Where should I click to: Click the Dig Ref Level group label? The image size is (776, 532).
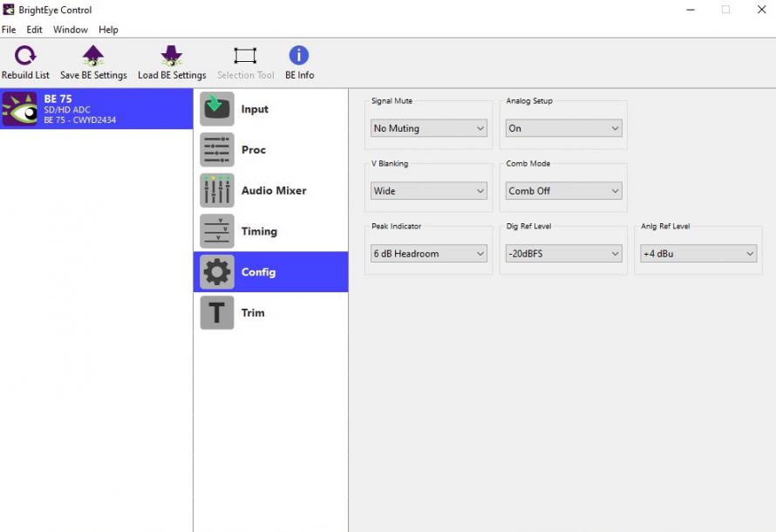(528, 226)
